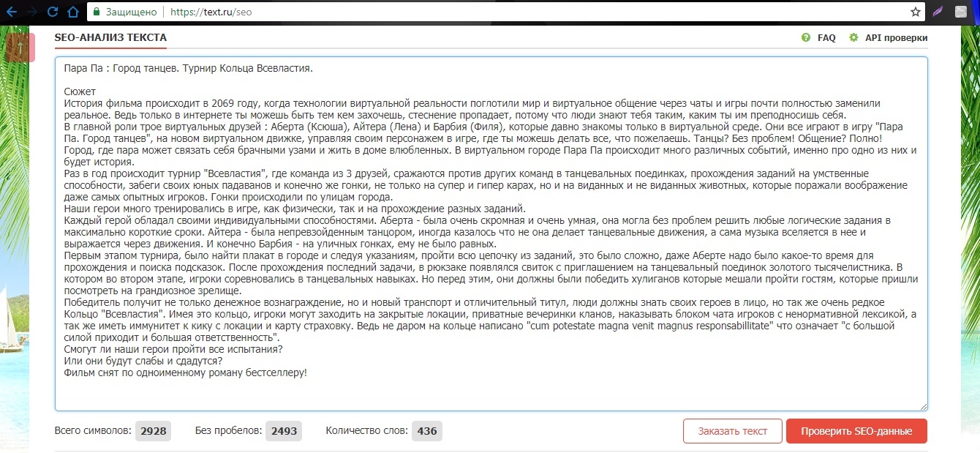Click the browser forward arrow
The height and width of the screenshot is (453, 980).
tap(32, 12)
